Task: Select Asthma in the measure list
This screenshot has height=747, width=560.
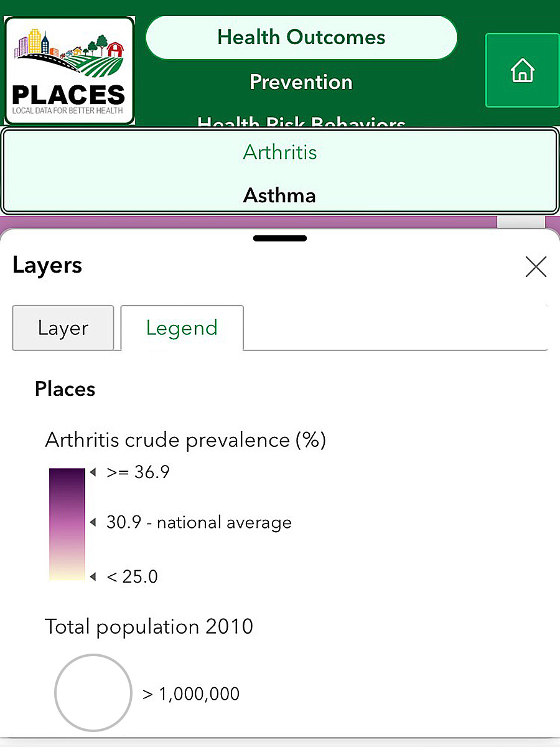Action: coord(280,195)
